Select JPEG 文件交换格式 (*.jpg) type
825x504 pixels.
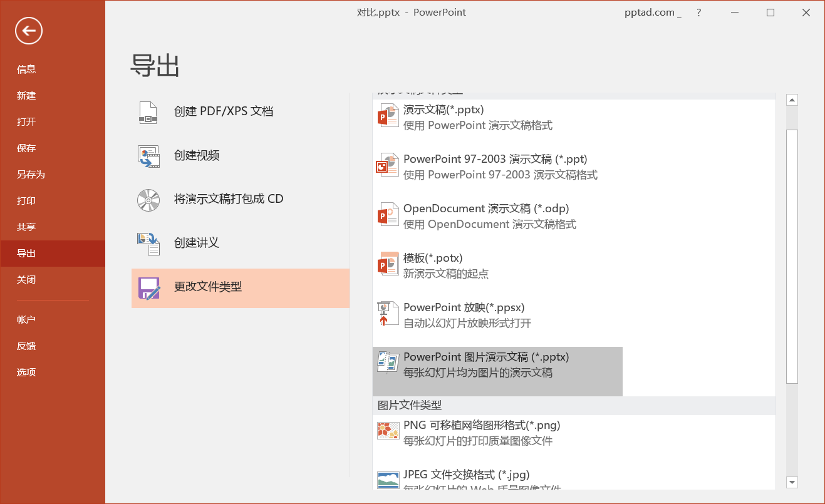pos(497,477)
